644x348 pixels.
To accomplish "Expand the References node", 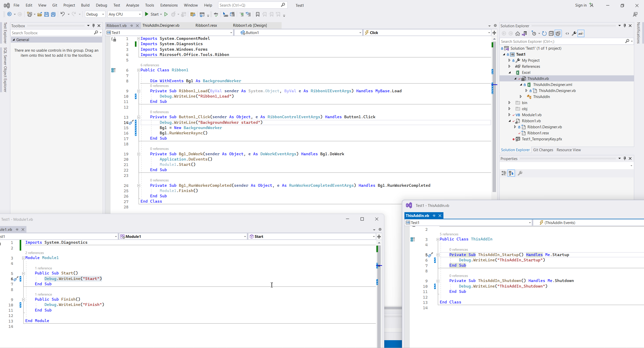I will click(x=509, y=66).
